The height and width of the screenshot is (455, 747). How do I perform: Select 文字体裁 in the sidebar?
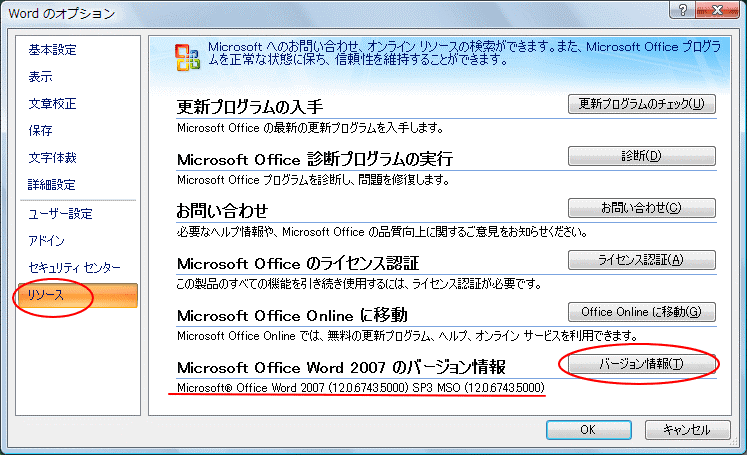(52, 158)
